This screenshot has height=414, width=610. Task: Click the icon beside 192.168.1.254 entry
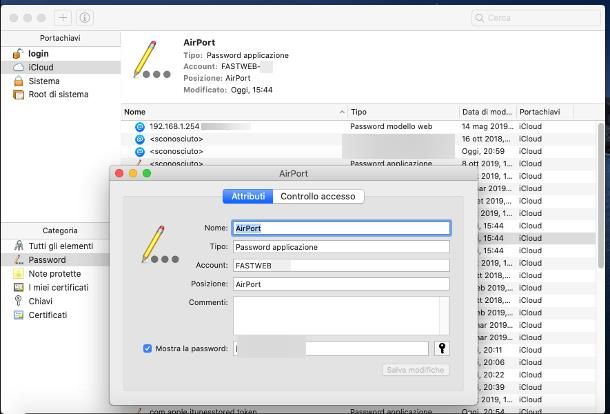pos(140,126)
